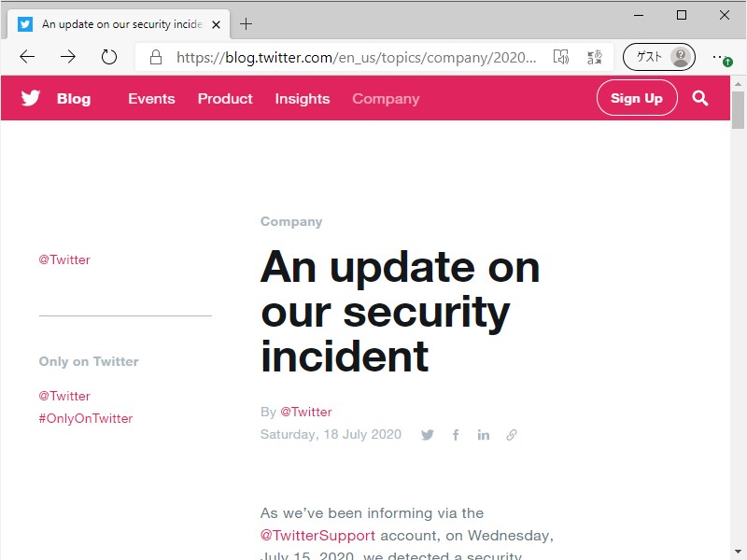The image size is (747, 560).
Task: Share article on LinkedIn
Action: 483,435
